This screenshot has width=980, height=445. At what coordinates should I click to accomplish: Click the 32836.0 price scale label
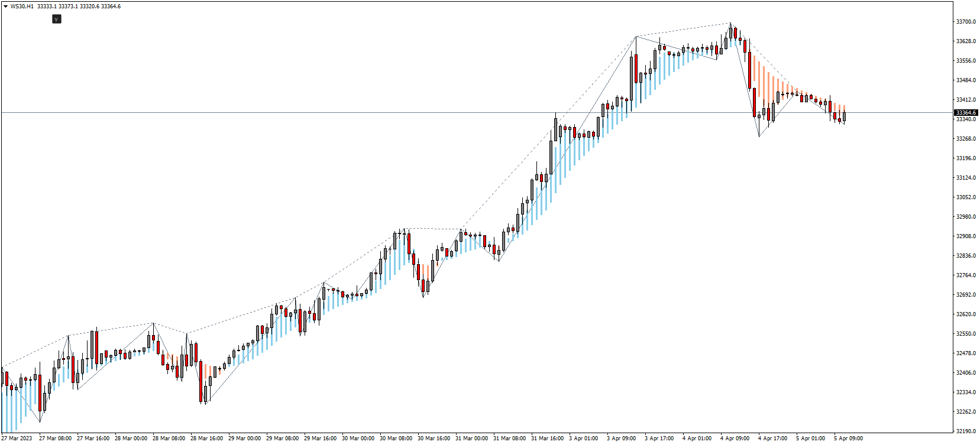click(x=966, y=256)
